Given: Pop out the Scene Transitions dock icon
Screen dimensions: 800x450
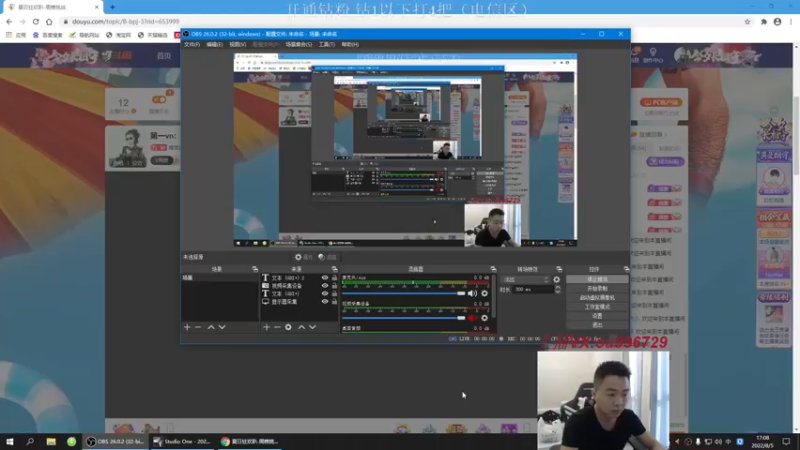Looking at the screenshot, I should click(x=559, y=269).
